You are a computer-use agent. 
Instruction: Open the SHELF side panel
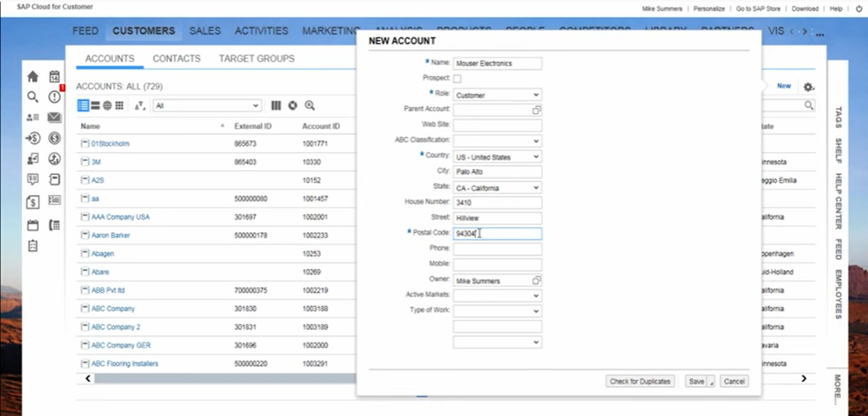[x=838, y=150]
